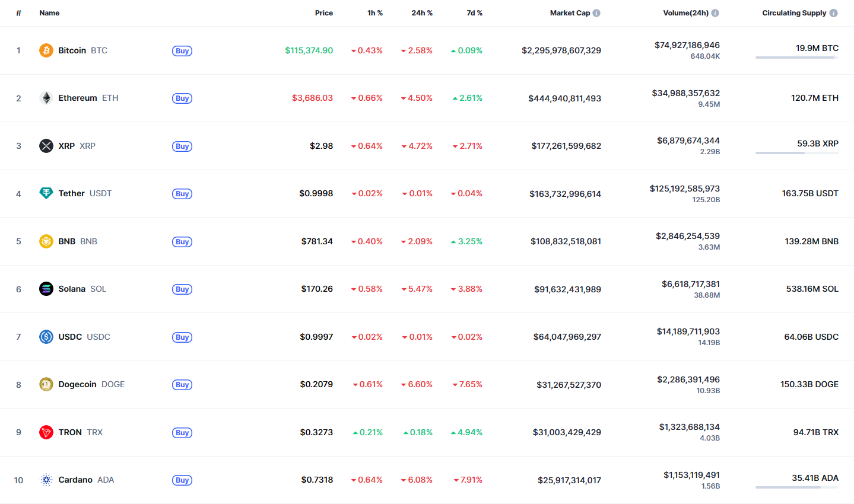Click Buy for Ethereum
The height and width of the screenshot is (504, 854).
(x=182, y=98)
